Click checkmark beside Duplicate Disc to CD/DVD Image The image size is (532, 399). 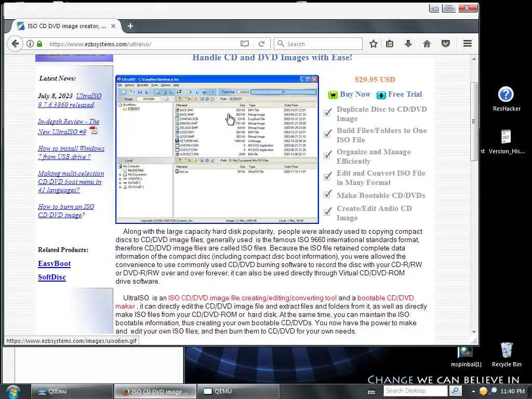(327, 113)
